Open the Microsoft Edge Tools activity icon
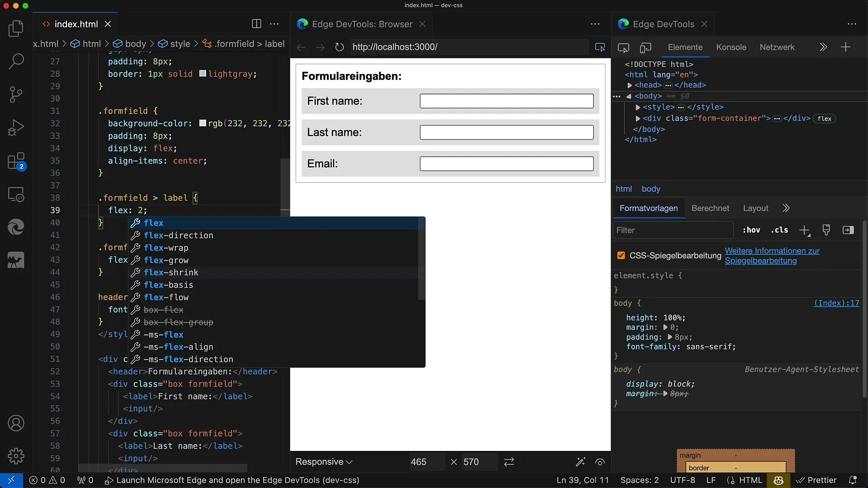This screenshot has width=868, height=488. [x=16, y=227]
